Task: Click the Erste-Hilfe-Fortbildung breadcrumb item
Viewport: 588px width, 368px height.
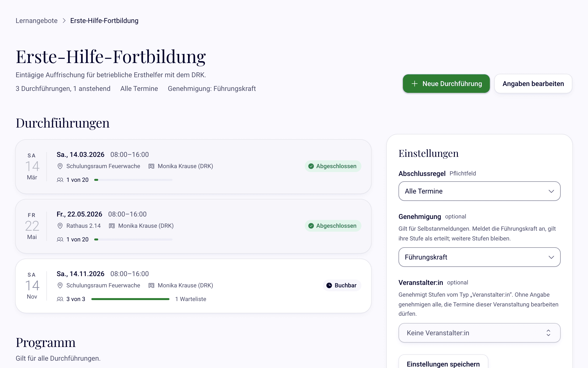Action: [x=104, y=21]
